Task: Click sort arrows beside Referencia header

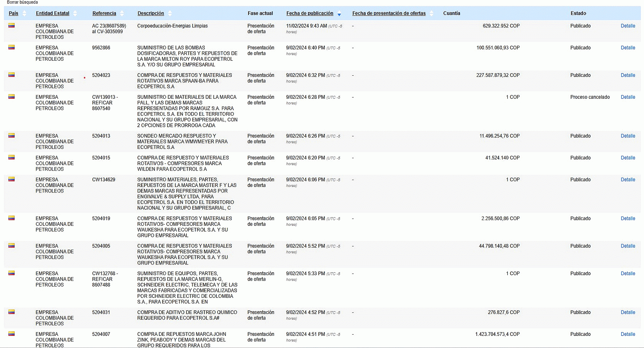Action: pos(122,13)
